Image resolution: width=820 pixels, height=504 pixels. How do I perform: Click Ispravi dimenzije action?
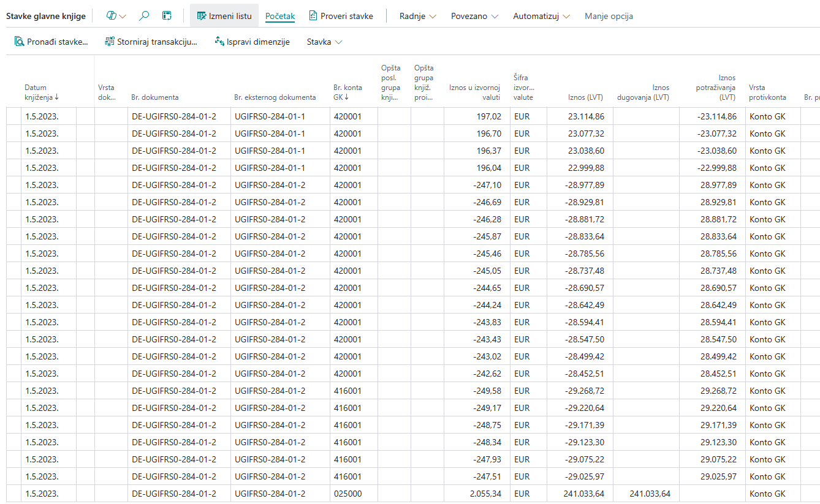[x=252, y=42]
